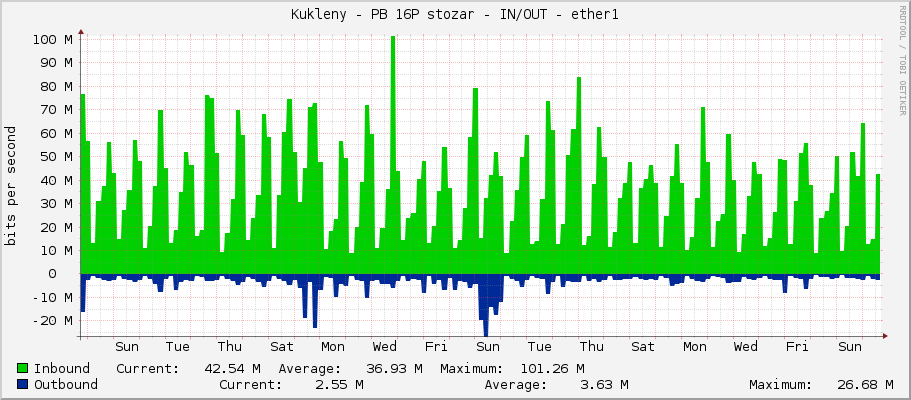Click the 90 M y-axis label
Screen dimensions: 911x400
coord(56,63)
